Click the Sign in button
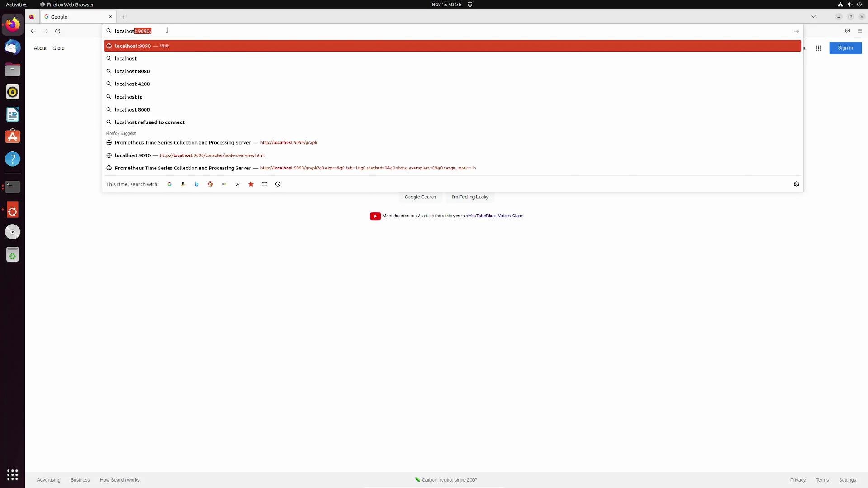Image resolution: width=868 pixels, height=488 pixels. [845, 48]
